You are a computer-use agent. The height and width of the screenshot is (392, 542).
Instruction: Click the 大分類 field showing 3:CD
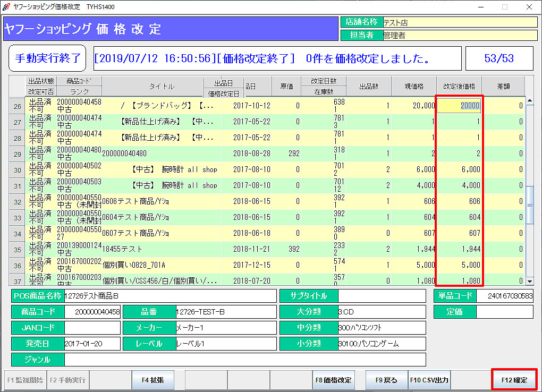pyautogui.click(x=382, y=312)
